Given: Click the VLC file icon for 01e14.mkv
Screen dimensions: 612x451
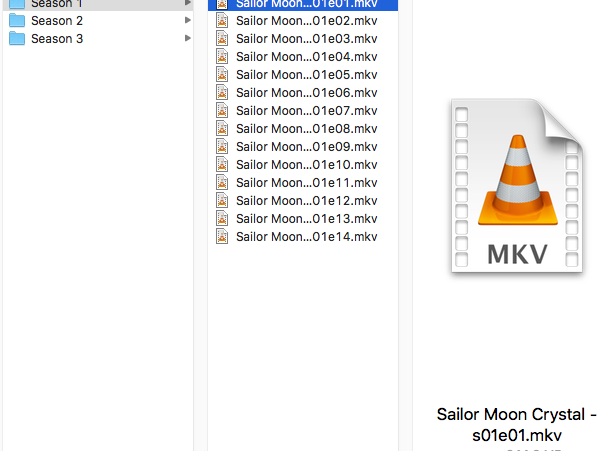Looking at the screenshot, I should point(222,236).
